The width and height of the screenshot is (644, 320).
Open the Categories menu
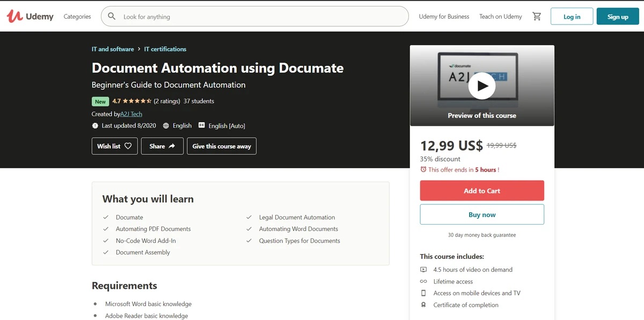pyautogui.click(x=77, y=17)
